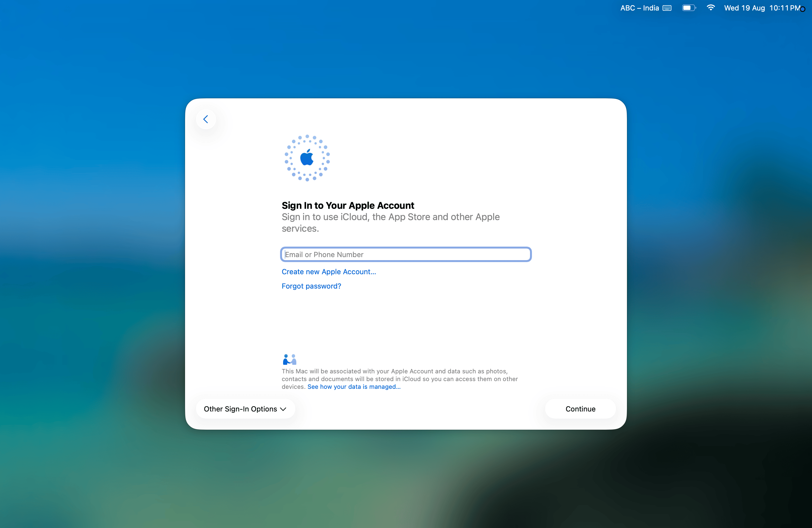The height and width of the screenshot is (528, 812).
Task: Click the Forgot password? link
Action: pos(311,286)
